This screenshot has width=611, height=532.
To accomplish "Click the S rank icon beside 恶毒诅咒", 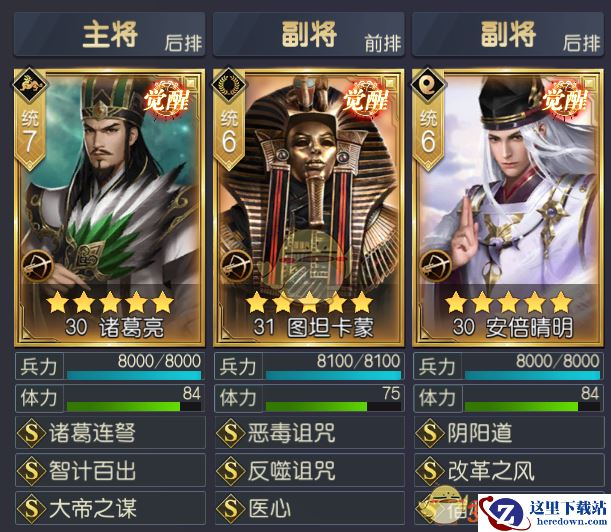I will (x=231, y=433).
